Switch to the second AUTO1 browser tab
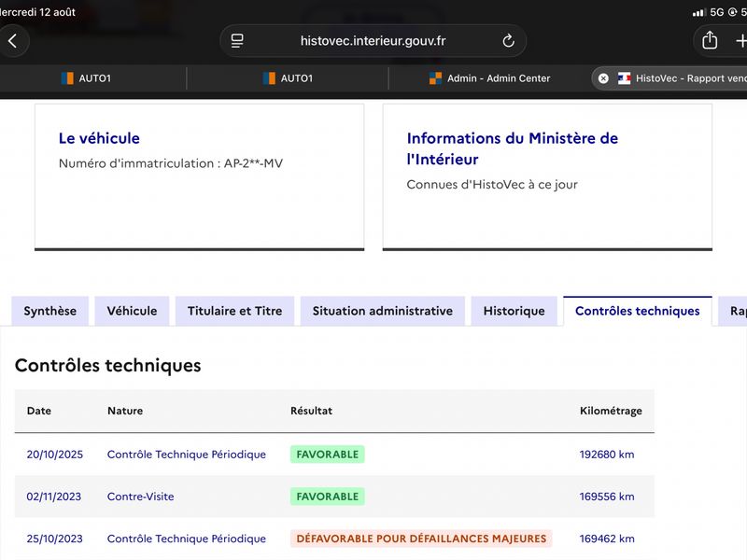The height and width of the screenshot is (560, 747). [288, 78]
